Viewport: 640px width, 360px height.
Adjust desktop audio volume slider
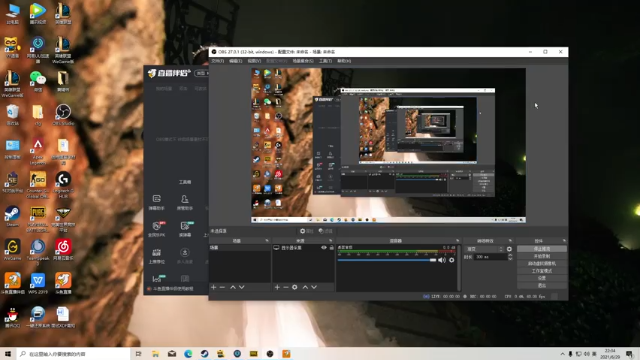pos(387,260)
